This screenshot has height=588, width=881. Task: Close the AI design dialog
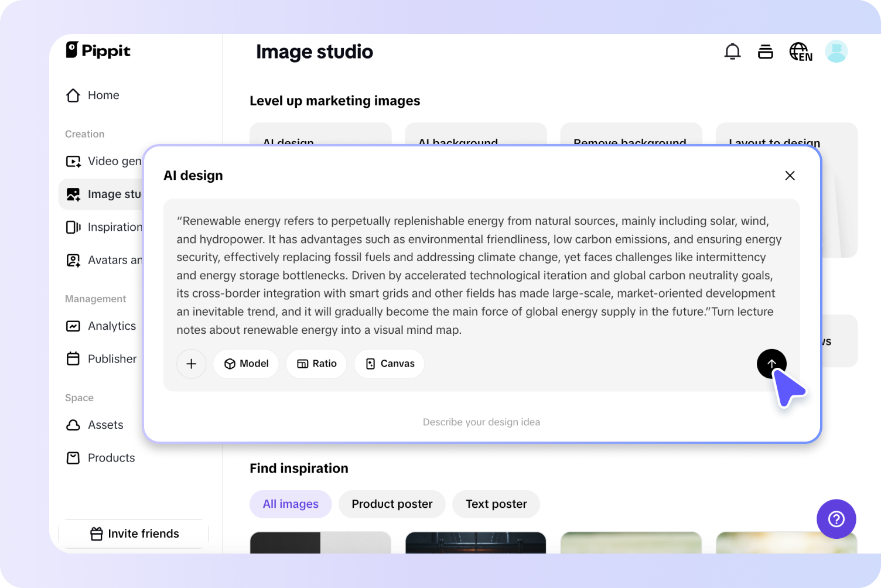(790, 176)
